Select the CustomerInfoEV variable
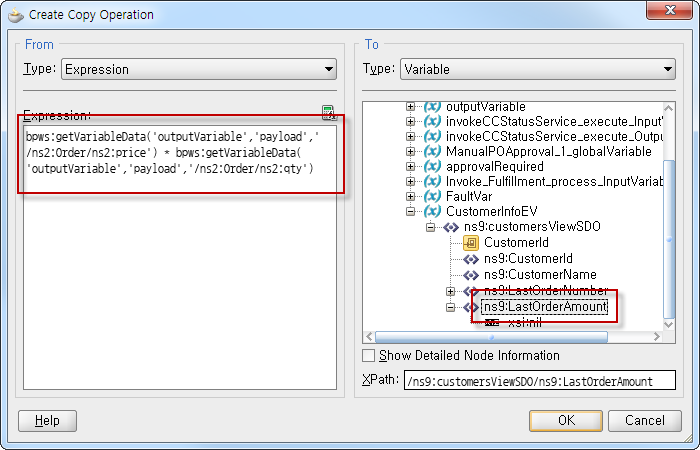 (492, 211)
